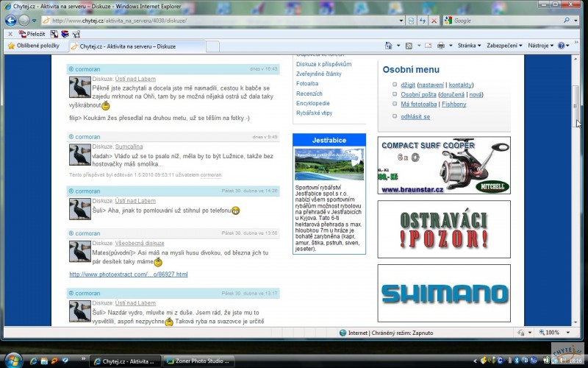Click the Help question mark icon

click(562, 46)
